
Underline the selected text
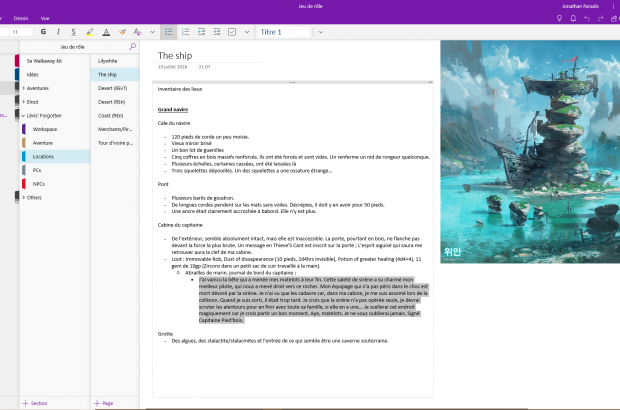[74, 32]
